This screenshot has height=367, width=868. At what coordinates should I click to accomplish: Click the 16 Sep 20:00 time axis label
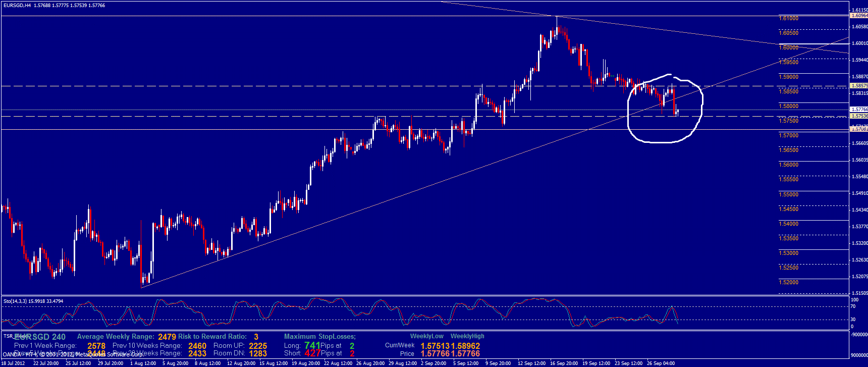(x=564, y=363)
